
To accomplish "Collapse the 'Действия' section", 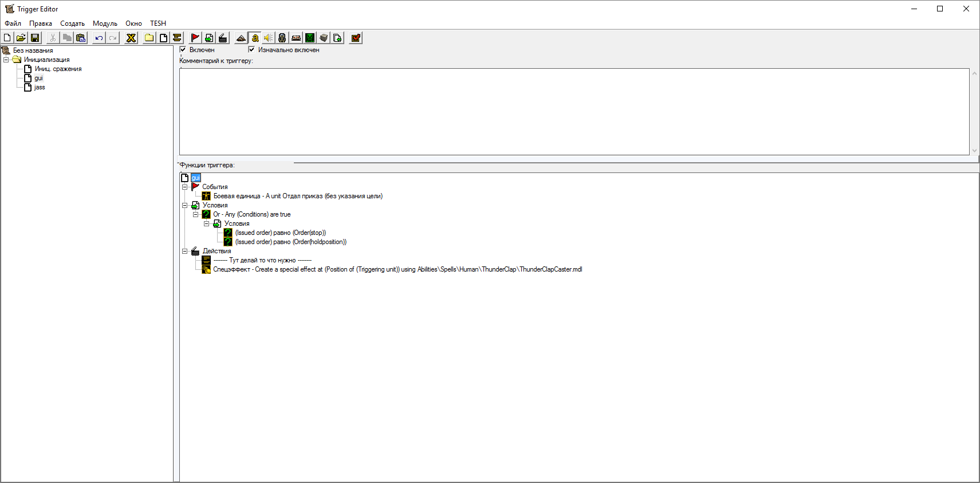I will coord(184,251).
